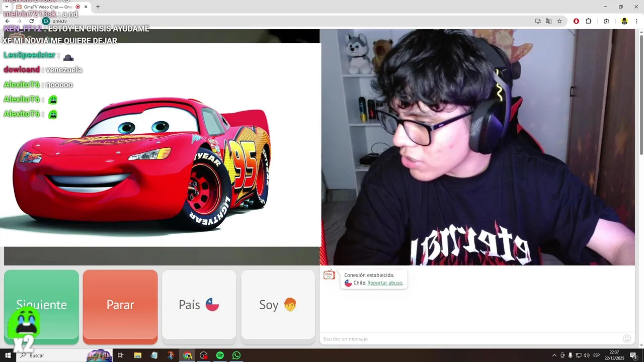The height and width of the screenshot is (362, 644).
Task: Click the media control toolbar icon
Action: (x=606, y=21)
